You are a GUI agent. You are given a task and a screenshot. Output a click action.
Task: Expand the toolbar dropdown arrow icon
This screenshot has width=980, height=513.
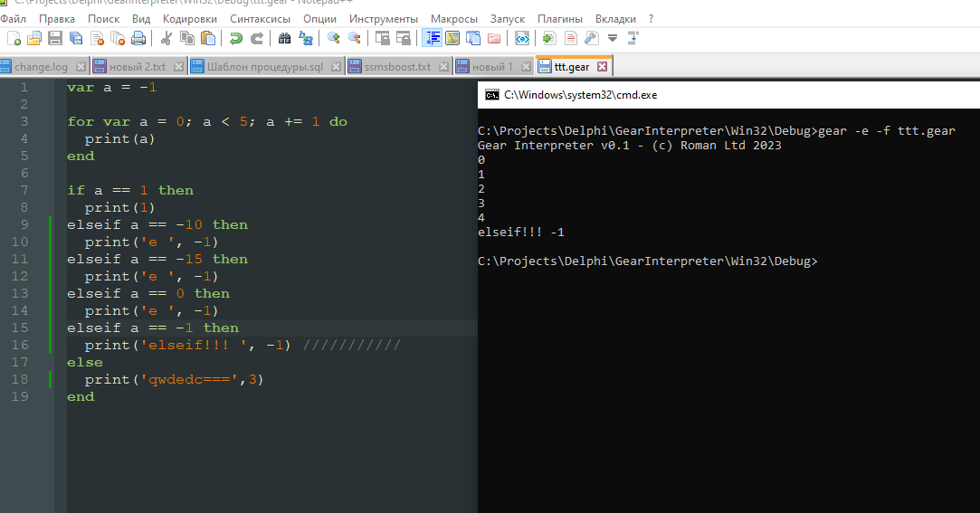613,38
